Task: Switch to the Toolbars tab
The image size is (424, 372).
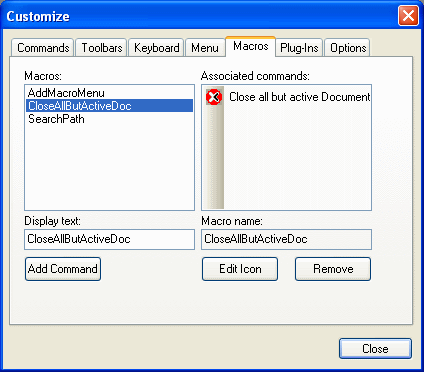Action: tap(101, 48)
